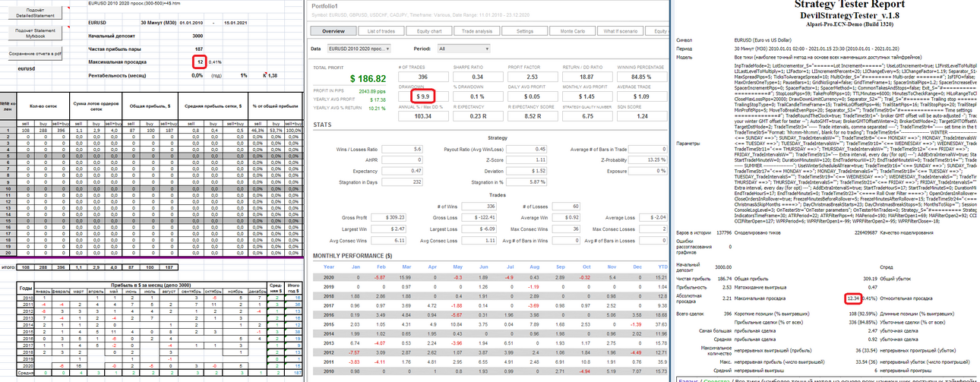This screenshot has width=980, height=382.
Task: Expand the Period dropdown showing All
Action: tap(463, 48)
